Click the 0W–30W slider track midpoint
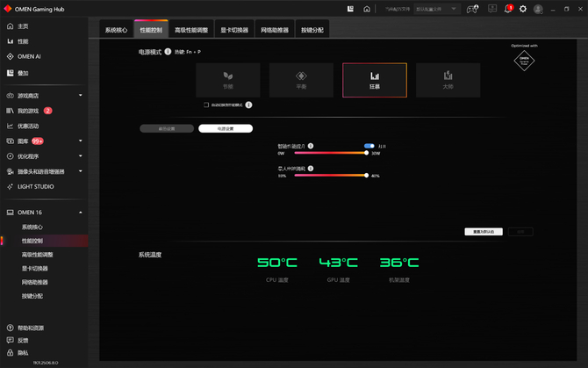Viewport: 588px width, 368px height. coord(330,153)
